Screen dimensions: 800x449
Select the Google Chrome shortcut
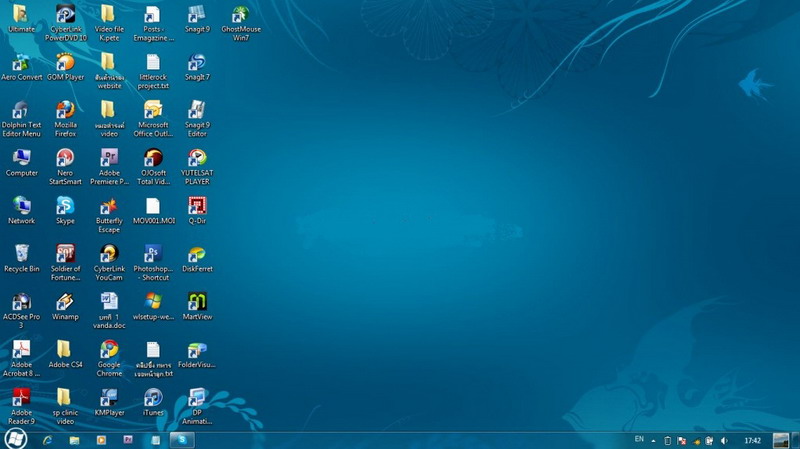pos(109,359)
